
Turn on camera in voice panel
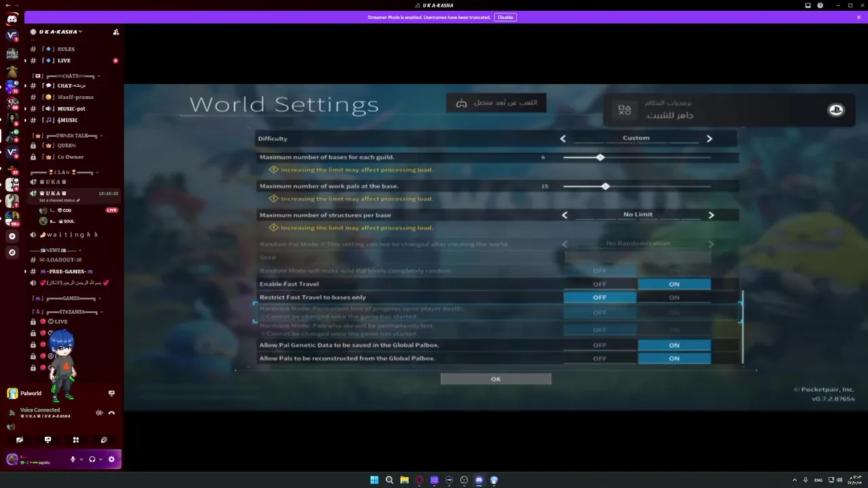pyautogui.click(x=20, y=440)
